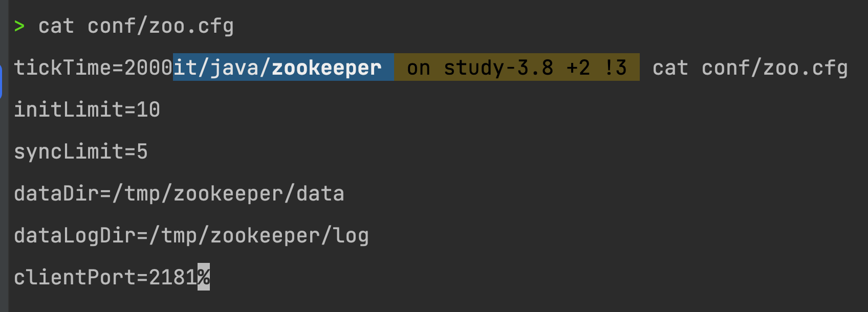Click the highlighted percent end-of-output marker
Image resolution: width=868 pixels, height=312 pixels.
click(204, 277)
